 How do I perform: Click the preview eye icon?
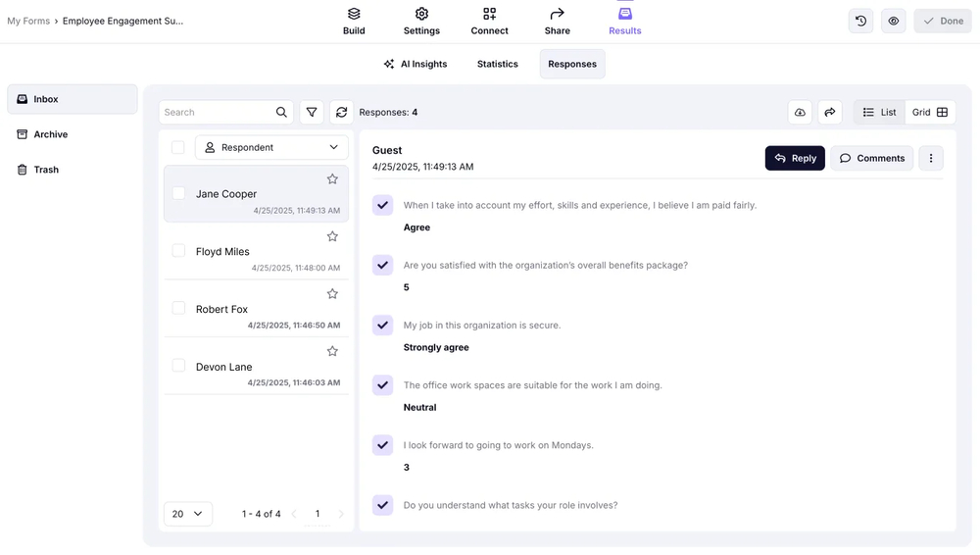[893, 21]
